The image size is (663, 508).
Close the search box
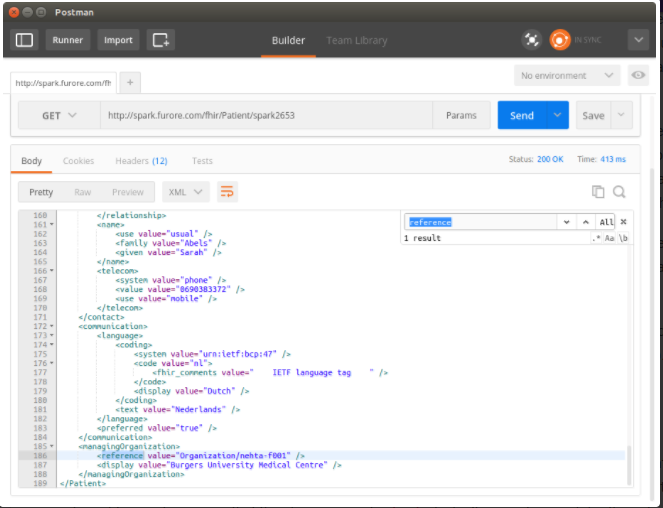pyautogui.click(x=624, y=222)
